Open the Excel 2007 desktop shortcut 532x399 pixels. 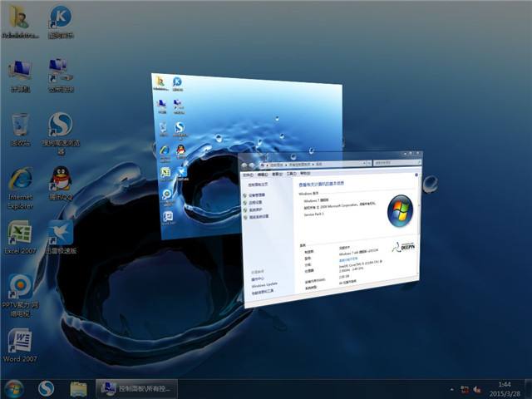click(x=20, y=237)
